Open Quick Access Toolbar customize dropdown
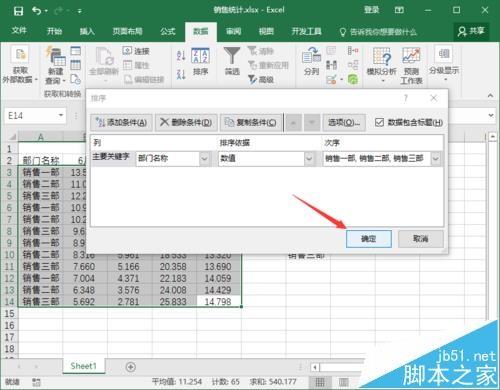This screenshot has width=500, height=390. pos(80,11)
